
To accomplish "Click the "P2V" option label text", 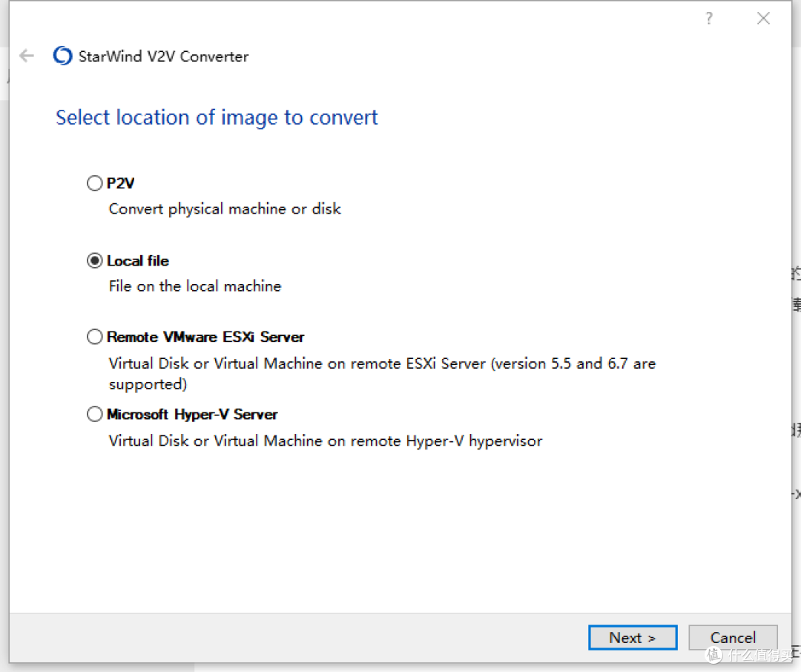I will click(x=120, y=183).
